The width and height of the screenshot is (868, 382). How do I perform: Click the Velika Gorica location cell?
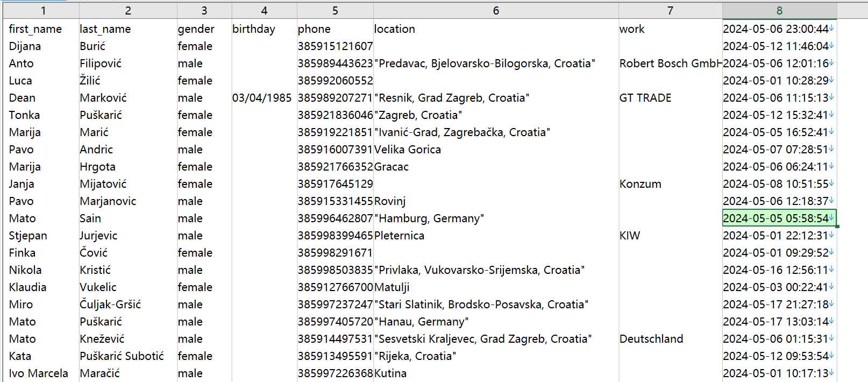pos(496,150)
